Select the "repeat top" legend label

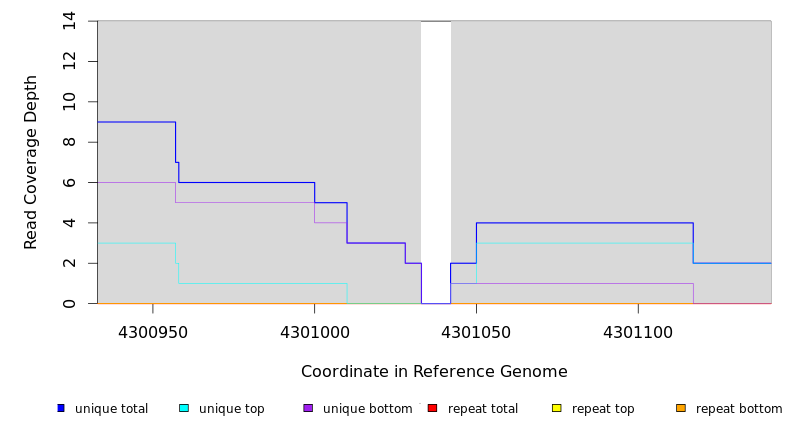click(x=603, y=409)
